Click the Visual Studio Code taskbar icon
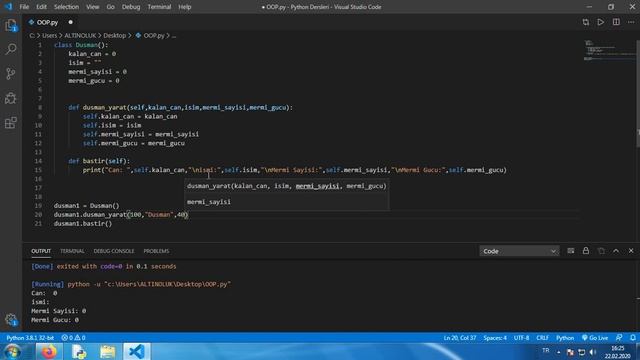 137,351
